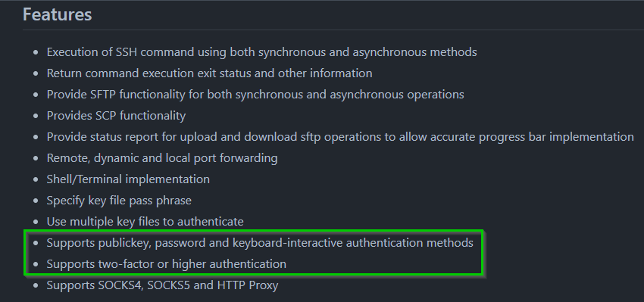Click the port forwarding feature line
644x302 pixels.
[x=162, y=158]
